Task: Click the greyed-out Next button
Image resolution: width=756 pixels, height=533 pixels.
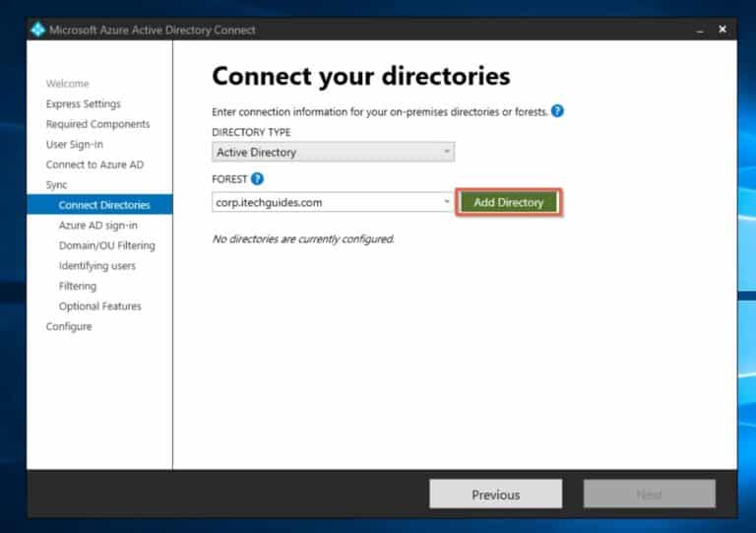Action: pyautogui.click(x=649, y=495)
